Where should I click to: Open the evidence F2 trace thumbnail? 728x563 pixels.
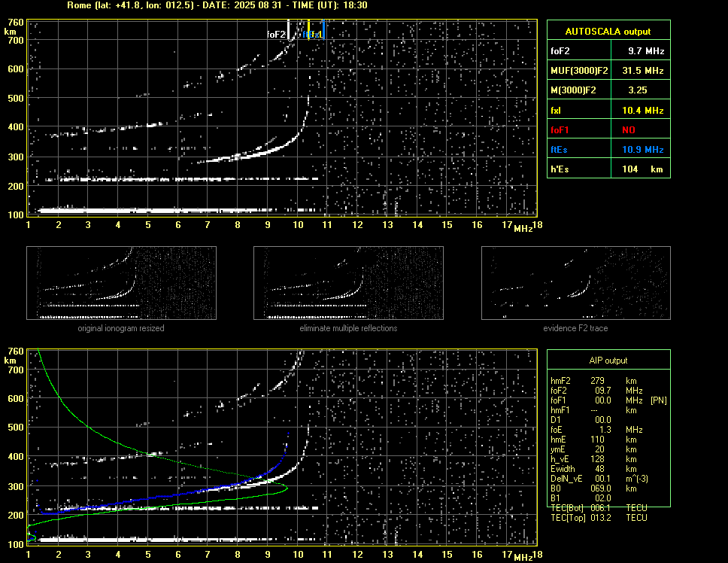[576, 283]
